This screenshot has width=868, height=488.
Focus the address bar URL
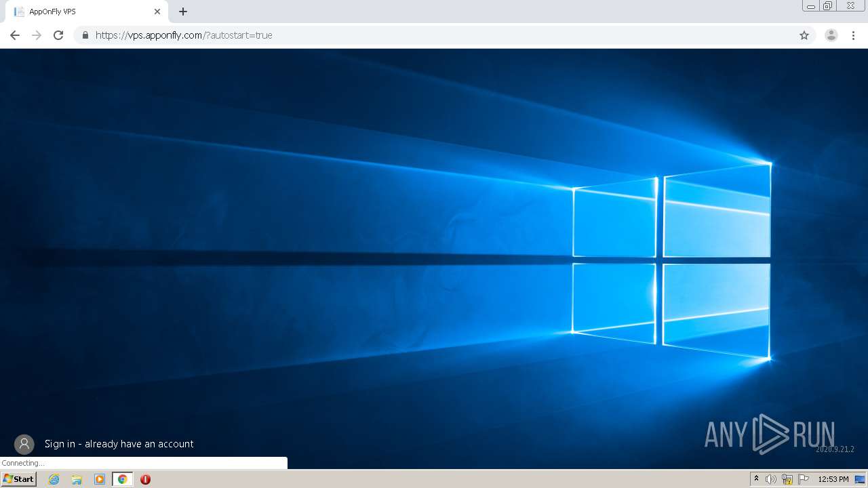pos(444,35)
